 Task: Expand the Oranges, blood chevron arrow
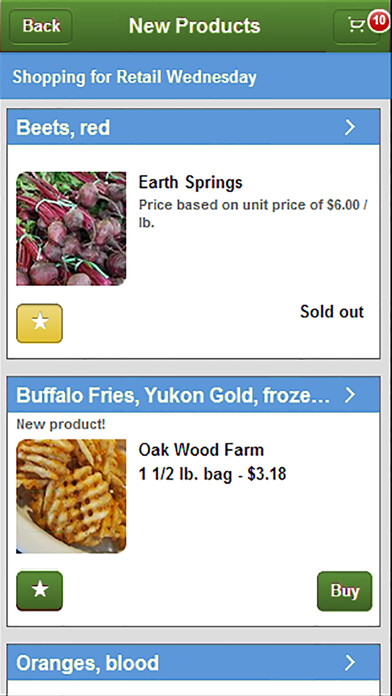(350, 663)
